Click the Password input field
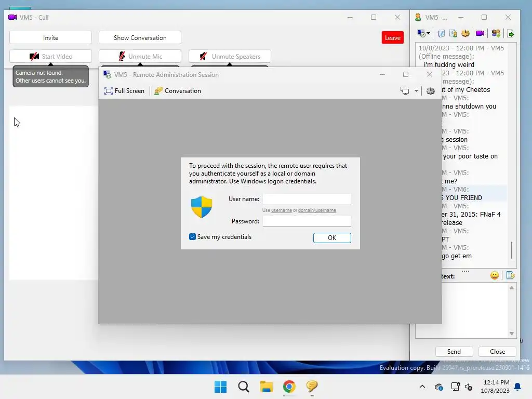This screenshot has height=399, width=532. 307,221
